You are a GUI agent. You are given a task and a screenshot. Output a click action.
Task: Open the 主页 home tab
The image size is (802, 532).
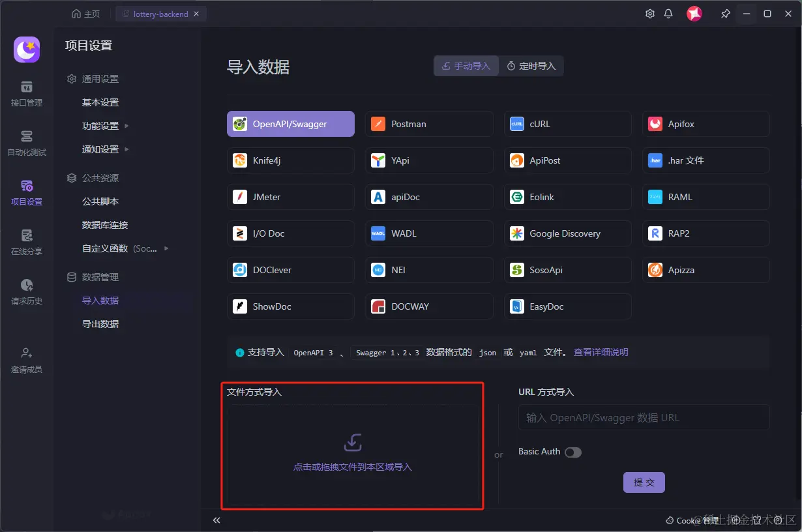click(85, 14)
